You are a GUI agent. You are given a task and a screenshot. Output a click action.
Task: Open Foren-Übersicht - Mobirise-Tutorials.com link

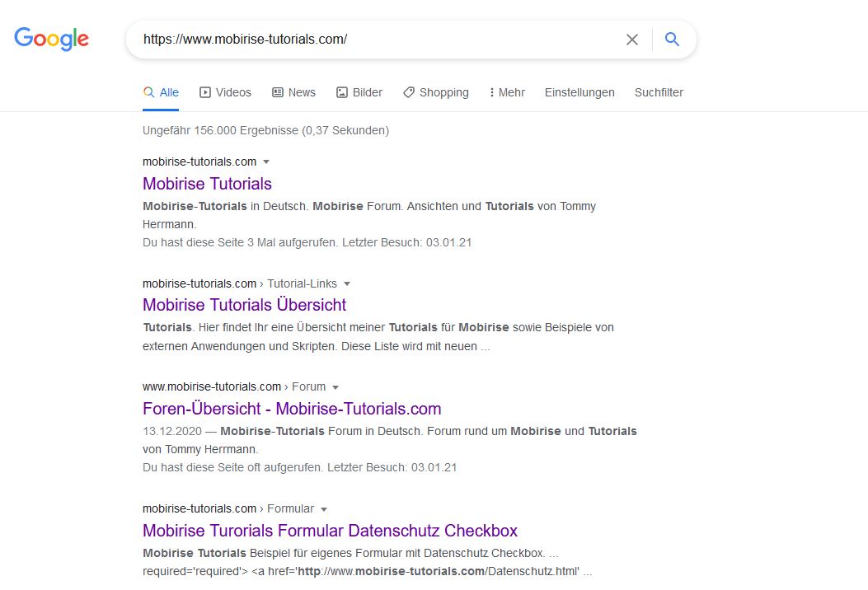pos(292,409)
